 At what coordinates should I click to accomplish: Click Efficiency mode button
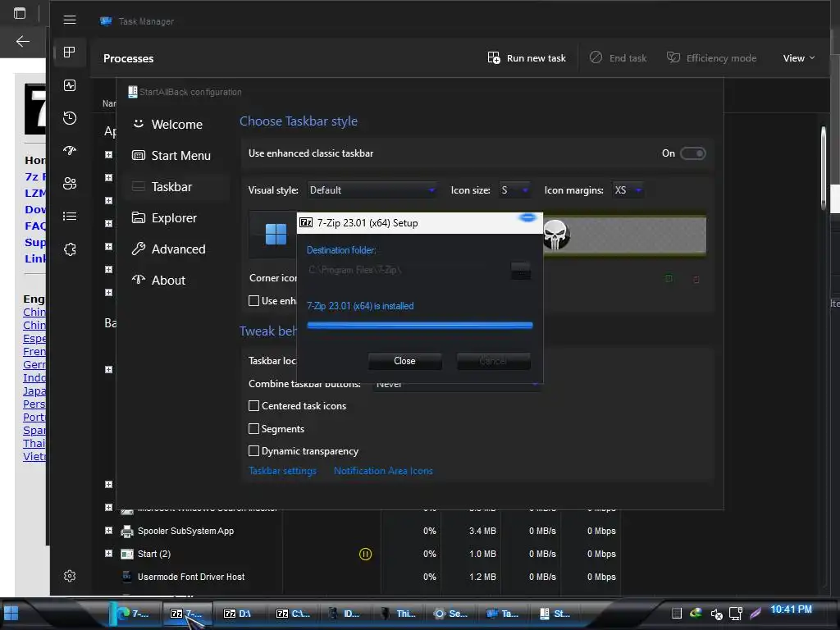[711, 58]
